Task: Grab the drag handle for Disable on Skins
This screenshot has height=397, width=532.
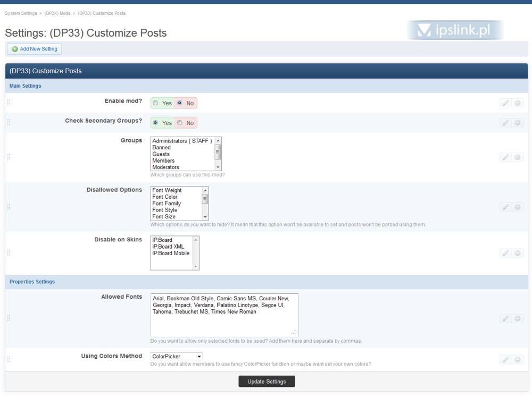Action: (9, 253)
